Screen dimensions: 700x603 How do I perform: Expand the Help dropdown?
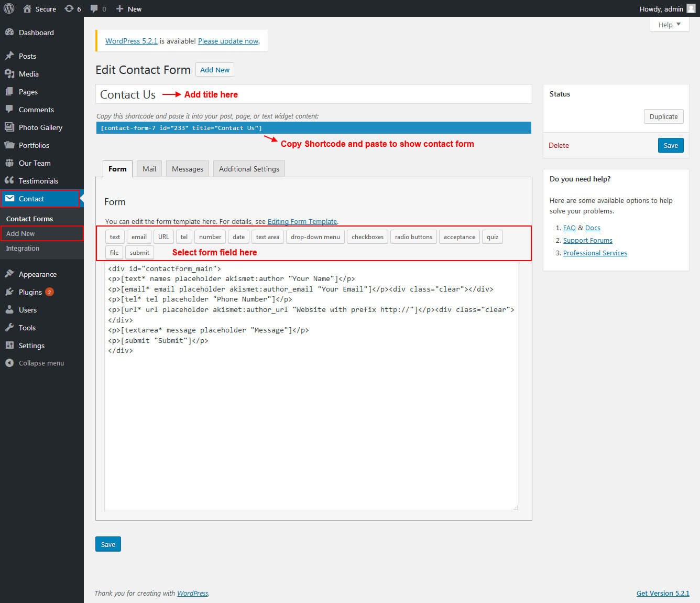click(x=669, y=25)
